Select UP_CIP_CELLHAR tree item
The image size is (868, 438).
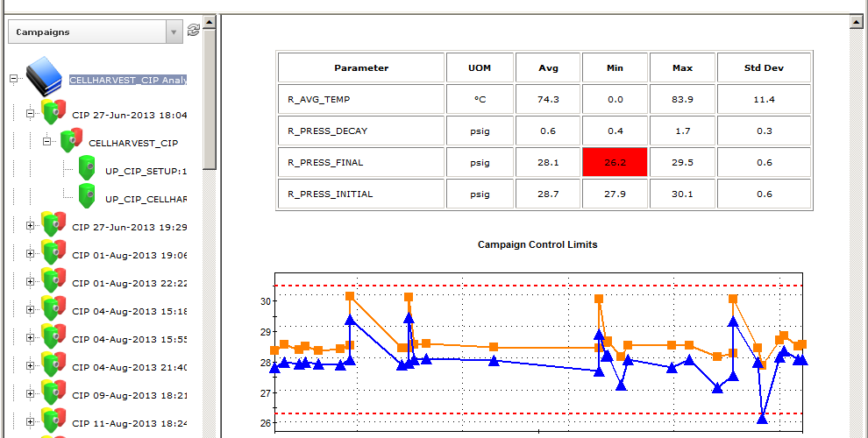[146, 199]
